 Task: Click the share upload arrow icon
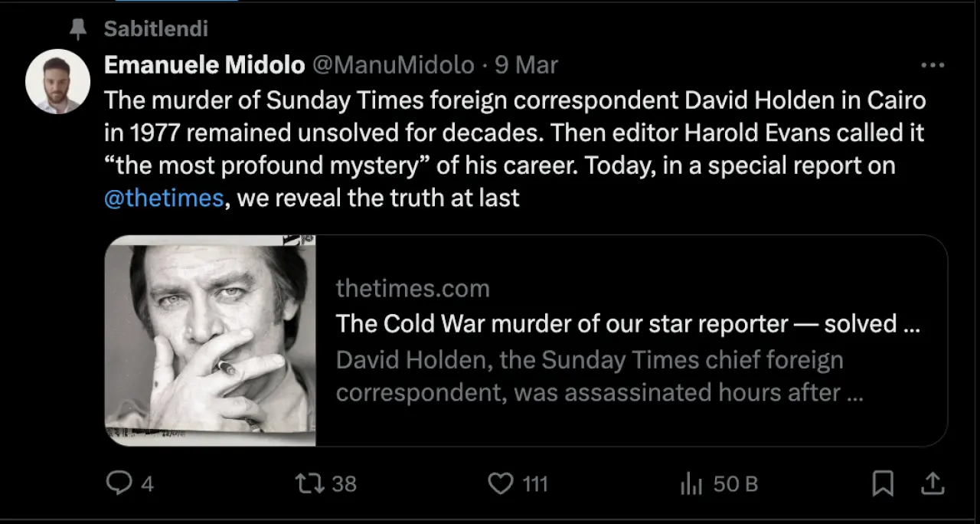pos(932,483)
